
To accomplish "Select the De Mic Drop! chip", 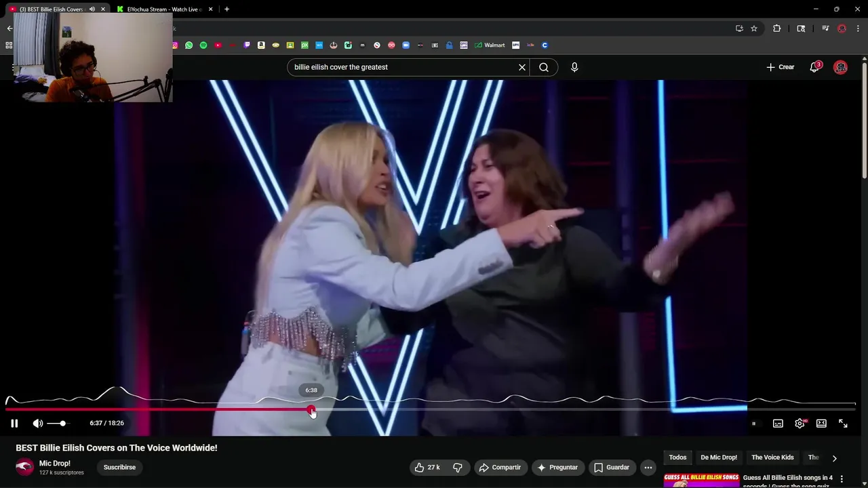I will (x=719, y=457).
